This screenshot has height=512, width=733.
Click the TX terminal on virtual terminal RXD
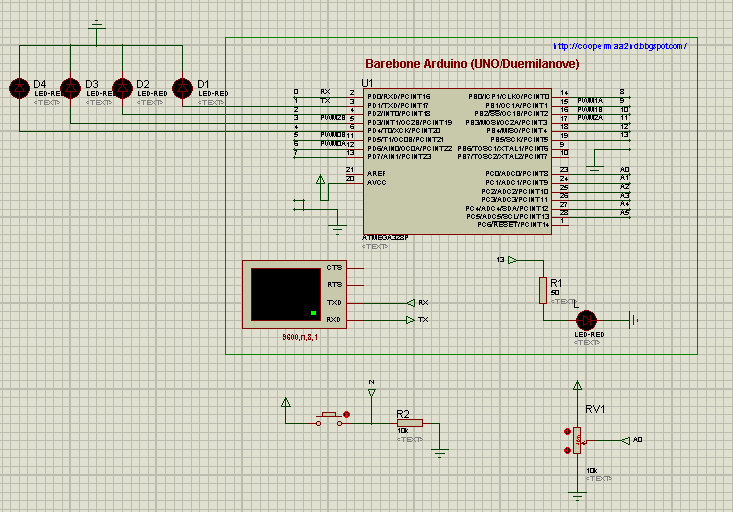[x=410, y=320]
